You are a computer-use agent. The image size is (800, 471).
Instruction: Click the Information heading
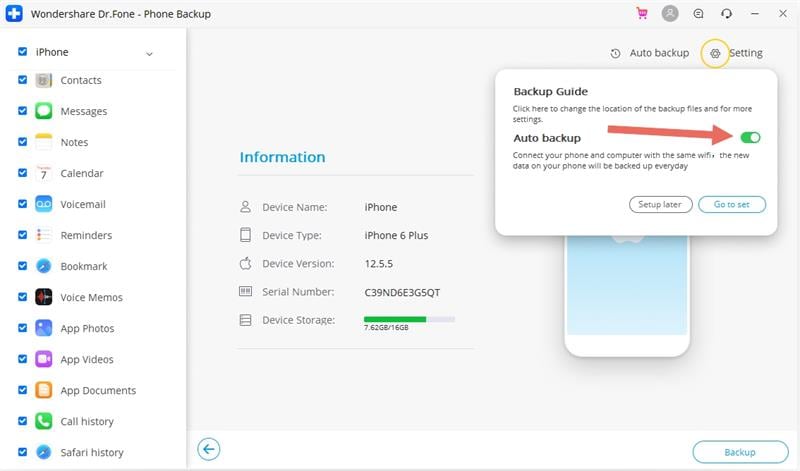coord(282,157)
